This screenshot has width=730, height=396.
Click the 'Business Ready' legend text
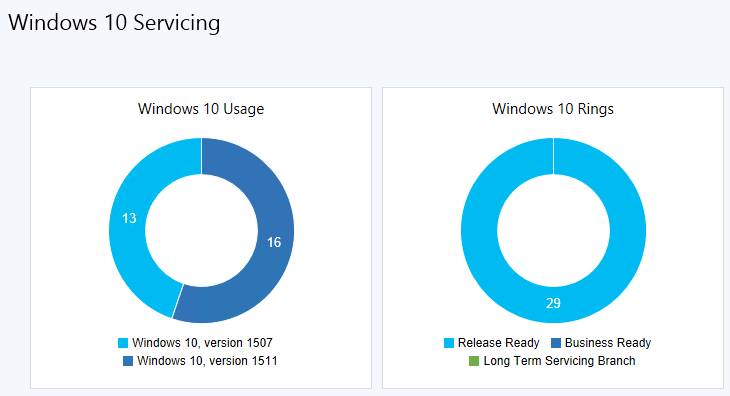click(608, 343)
